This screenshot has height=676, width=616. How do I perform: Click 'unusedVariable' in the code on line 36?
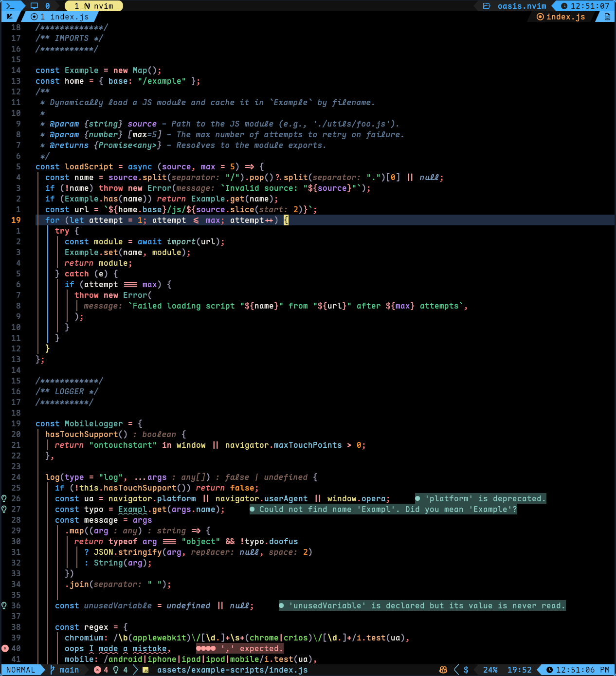pos(118,605)
